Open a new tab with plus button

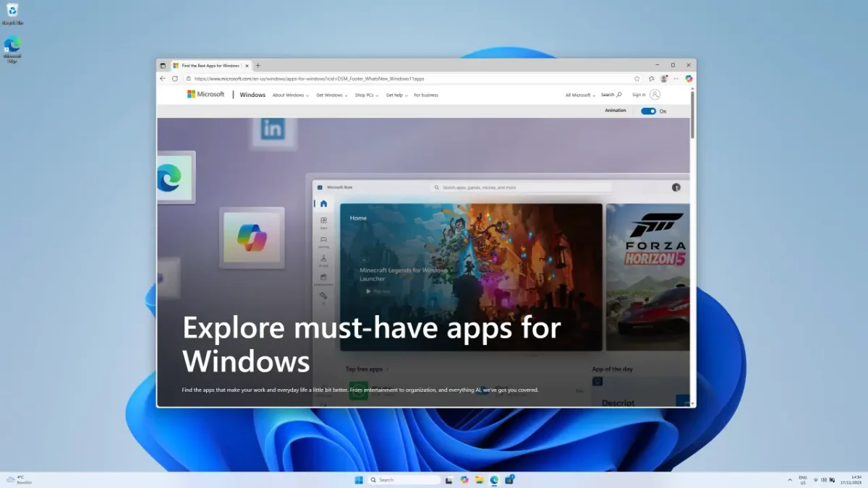[x=258, y=66]
